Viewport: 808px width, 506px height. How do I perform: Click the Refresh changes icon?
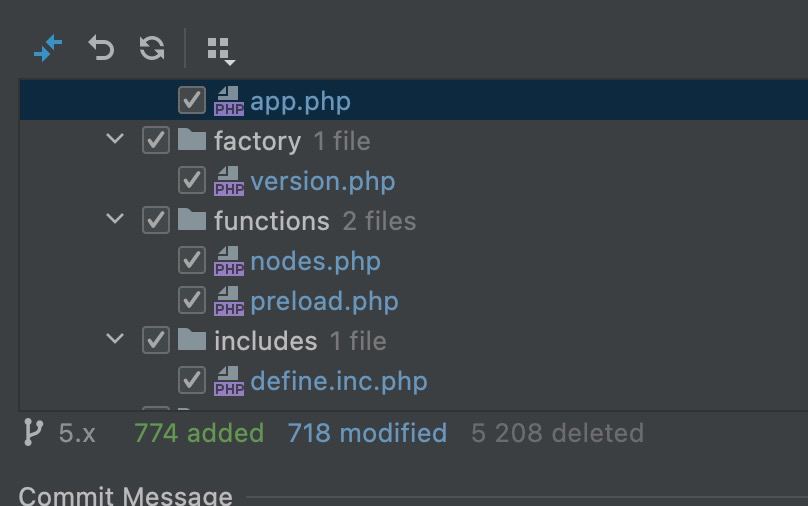point(152,48)
